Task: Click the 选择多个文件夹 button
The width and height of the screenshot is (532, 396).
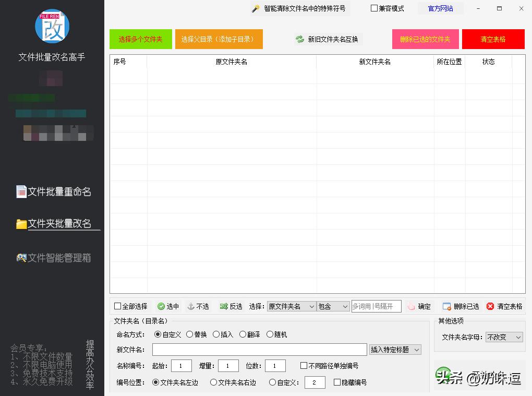Action: 140,39
